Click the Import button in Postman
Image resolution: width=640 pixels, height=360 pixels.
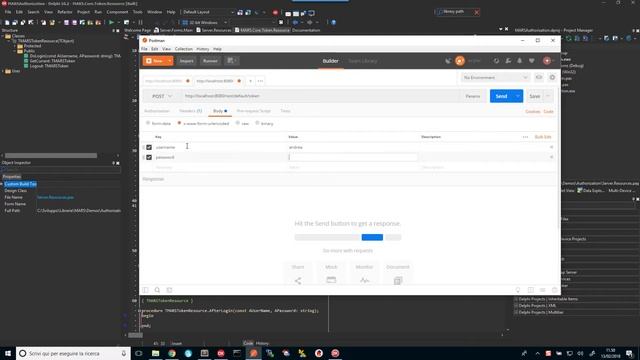coord(187,61)
